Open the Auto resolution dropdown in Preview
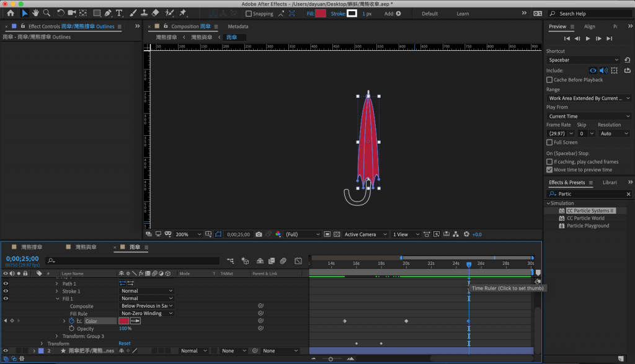 (614, 133)
